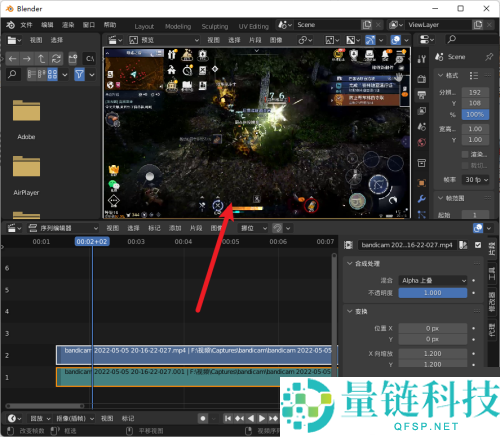This screenshot has width=500, height=437.
Task: Click the file browser search magnifier
Action: click(x=12, y=74)
